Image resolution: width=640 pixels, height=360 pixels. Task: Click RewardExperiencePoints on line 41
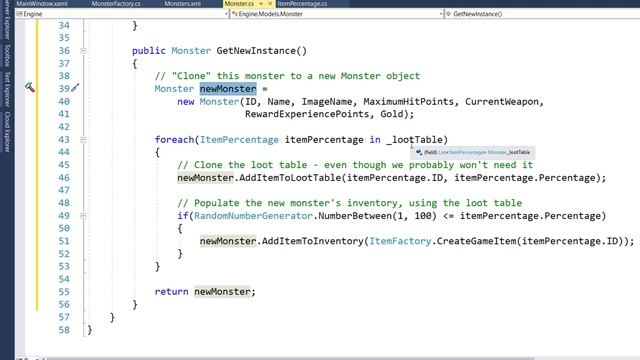307,114
